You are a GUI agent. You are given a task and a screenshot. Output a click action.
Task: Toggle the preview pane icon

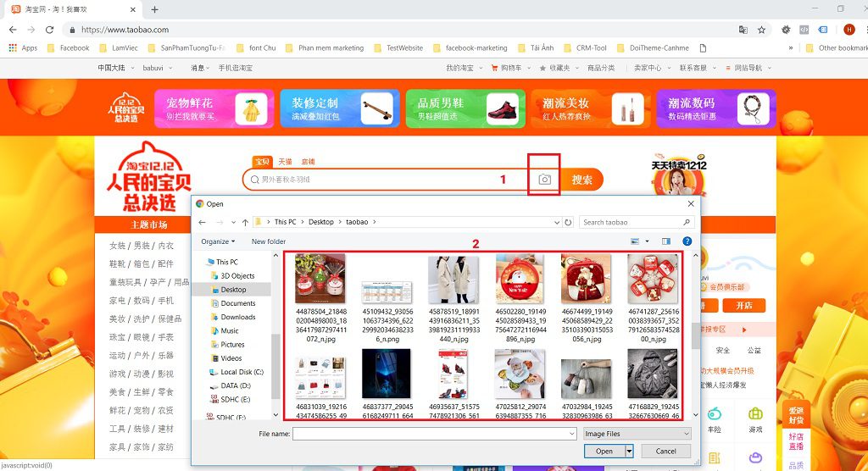click(x=666, y=241)
